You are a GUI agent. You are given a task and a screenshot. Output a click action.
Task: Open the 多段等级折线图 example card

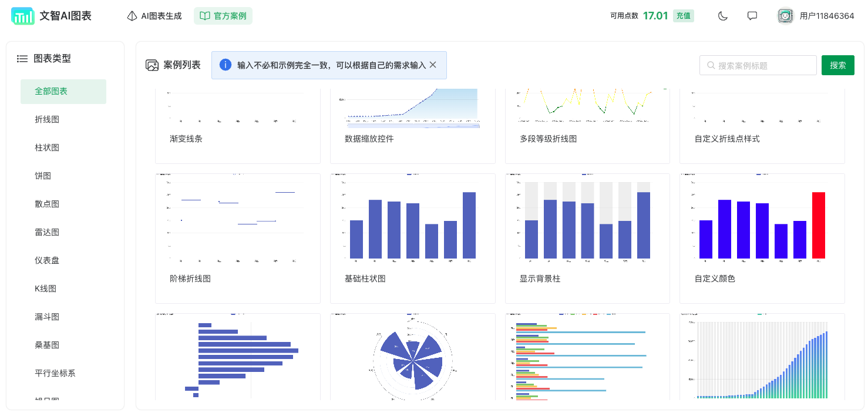(587, 126)
